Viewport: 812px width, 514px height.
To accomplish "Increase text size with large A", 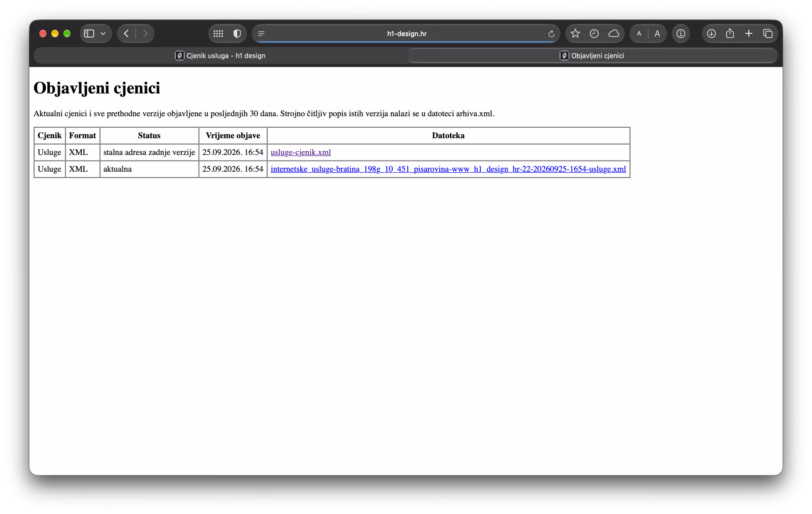I will click(x=657, y=33).
